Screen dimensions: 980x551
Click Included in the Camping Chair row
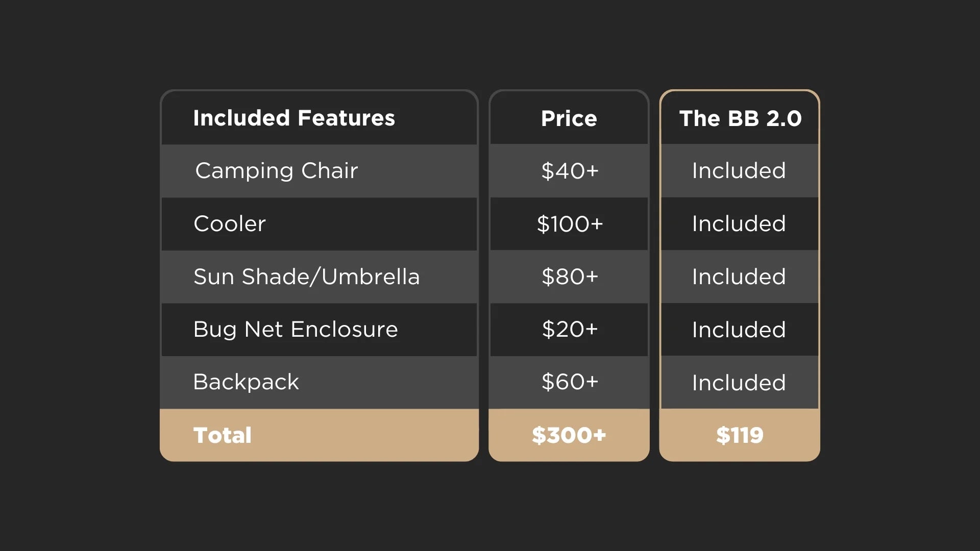point(739,171)
